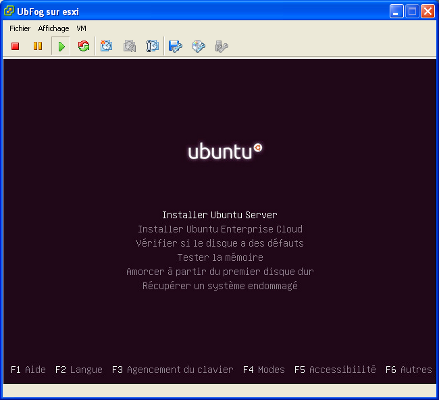Open the Fichier menu
Image resolution: width=439 pixels, height=400 pixels.
(x=20, y=28)
